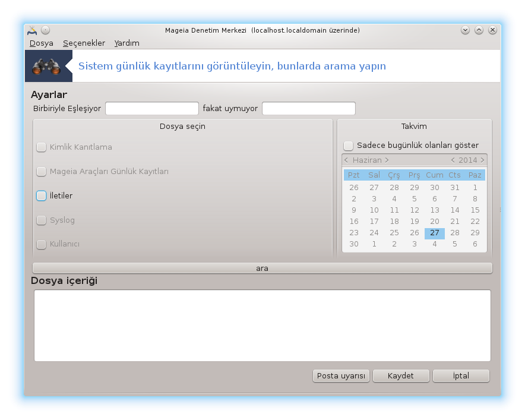Maximize the window with the up-chevron button
Screen dimensions: 525x420
coord(479,30)
